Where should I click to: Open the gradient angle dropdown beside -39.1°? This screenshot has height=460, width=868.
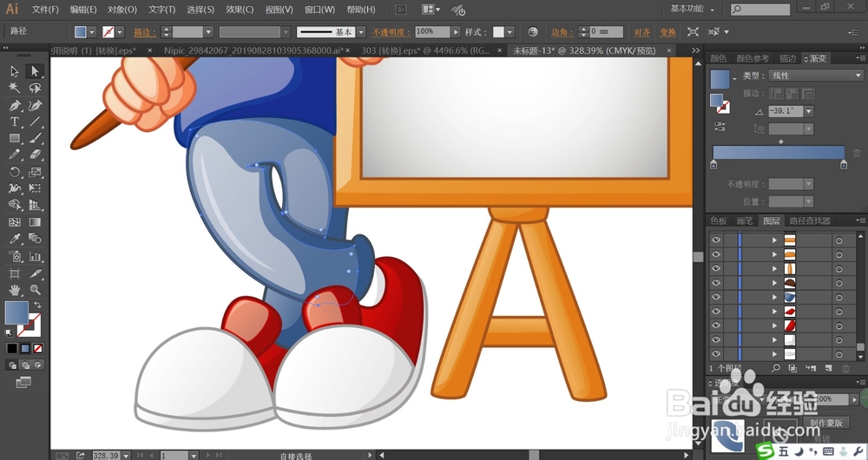809,111
